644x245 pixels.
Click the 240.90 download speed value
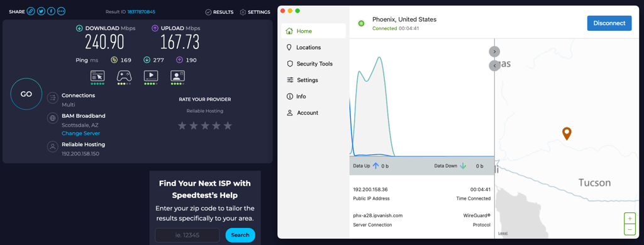click(x=104, y=42)
